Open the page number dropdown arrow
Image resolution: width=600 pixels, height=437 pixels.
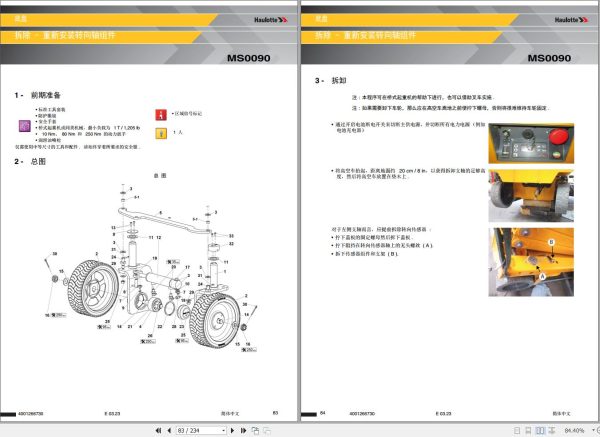(224, 430)
